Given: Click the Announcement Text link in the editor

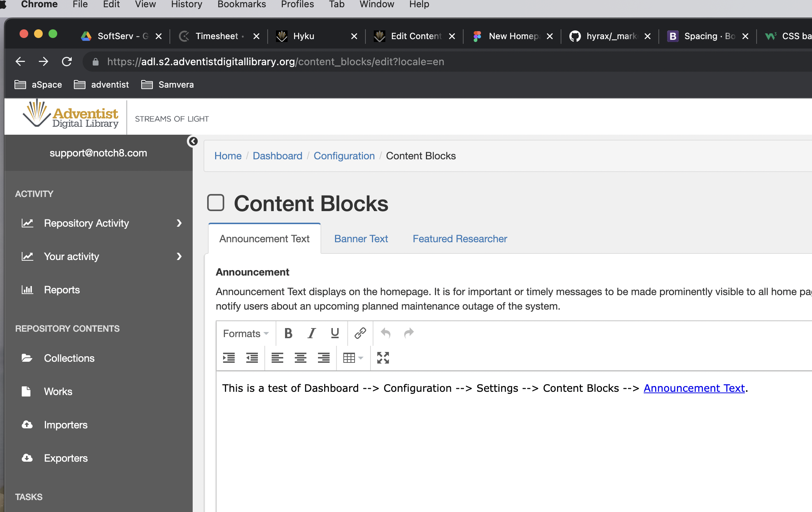Looking at the screenshot, I should pyautogui.click(x=694, y=388).
